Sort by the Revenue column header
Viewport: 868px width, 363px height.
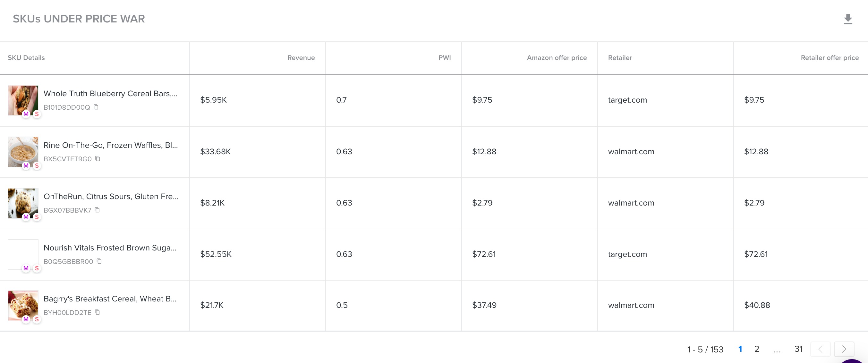click(x=301, y=58)
